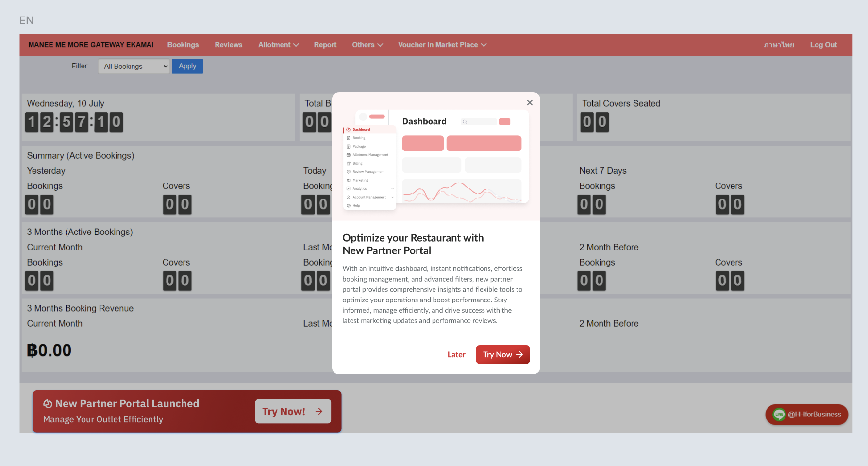Viewport: 868px width, 466px height.
Task: Open the All Bookings filter dropdown
Action: pos(134,67)
